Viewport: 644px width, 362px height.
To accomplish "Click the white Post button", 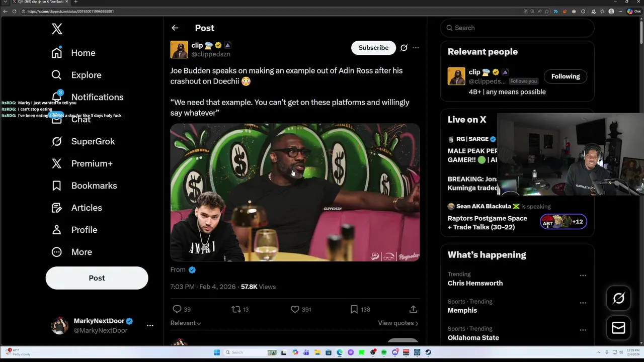I will [x=97, y=278].
